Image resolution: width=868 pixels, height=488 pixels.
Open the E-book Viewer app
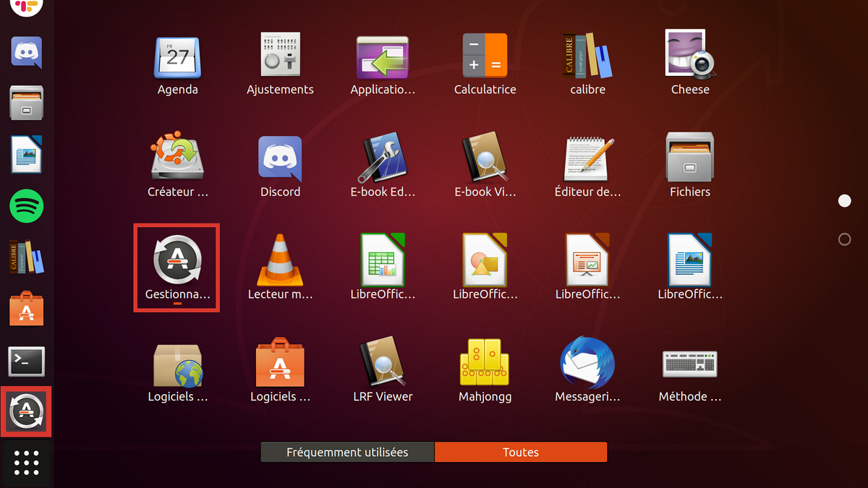(485, 157)
